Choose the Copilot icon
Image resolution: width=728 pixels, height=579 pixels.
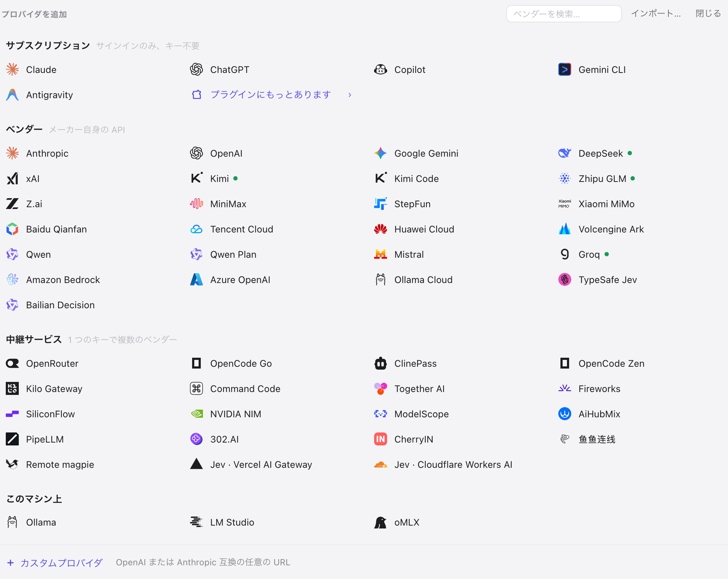pyautogui.click(x=381, y=69)
